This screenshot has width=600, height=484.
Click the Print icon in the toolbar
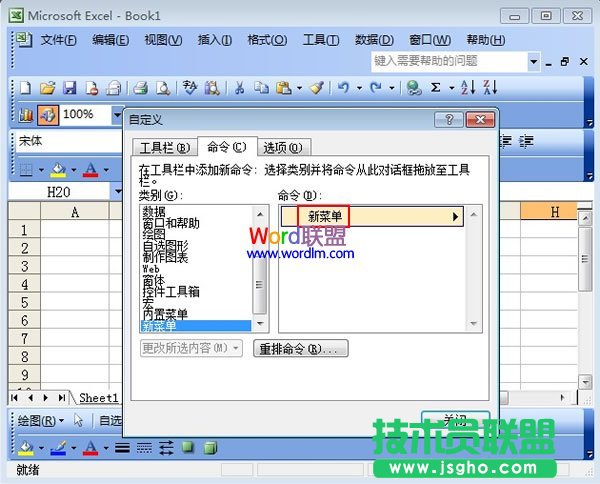141,88
